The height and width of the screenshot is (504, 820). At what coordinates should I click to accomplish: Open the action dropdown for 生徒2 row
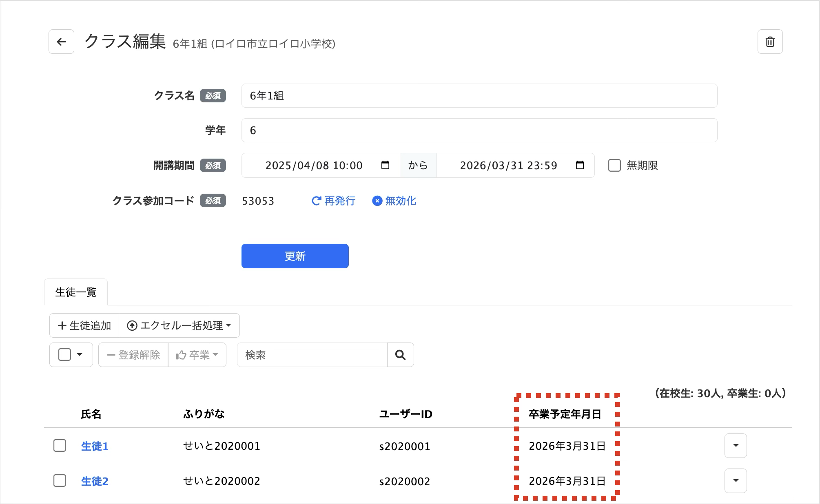click(x=736, y=481)
